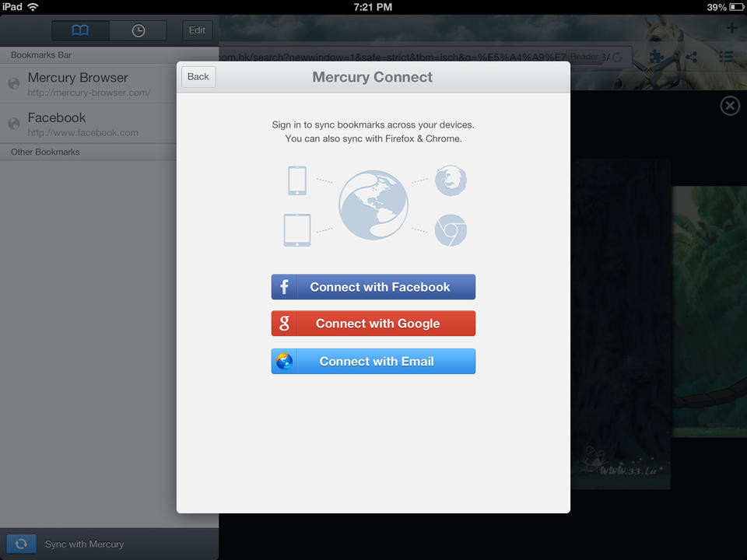747x560 pixels.
Task: Tap the globe icon beside Mercury Browser
Action: 14,83
